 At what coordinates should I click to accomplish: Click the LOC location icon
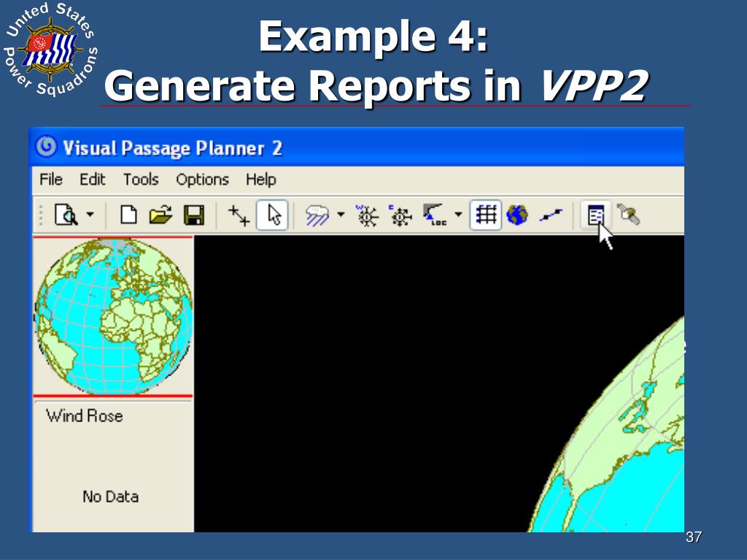(435, 215)
